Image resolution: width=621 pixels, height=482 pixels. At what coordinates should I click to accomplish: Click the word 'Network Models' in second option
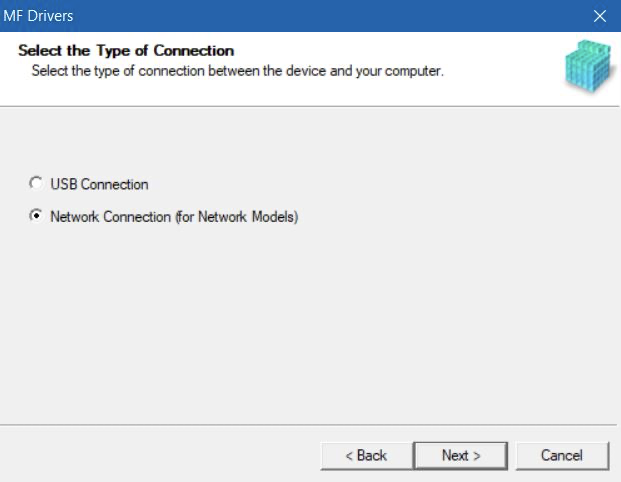point(247,217)
